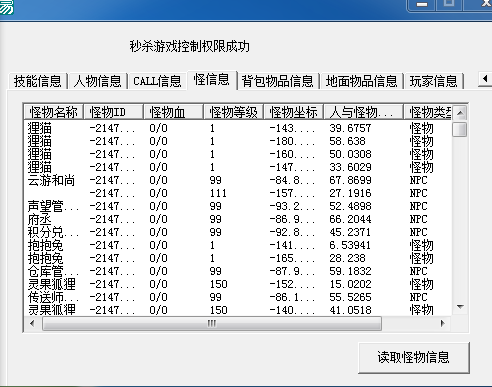
Task: Click the tab strip left scroll arrow
Action: pyautogui.click(x=485, y=79)
